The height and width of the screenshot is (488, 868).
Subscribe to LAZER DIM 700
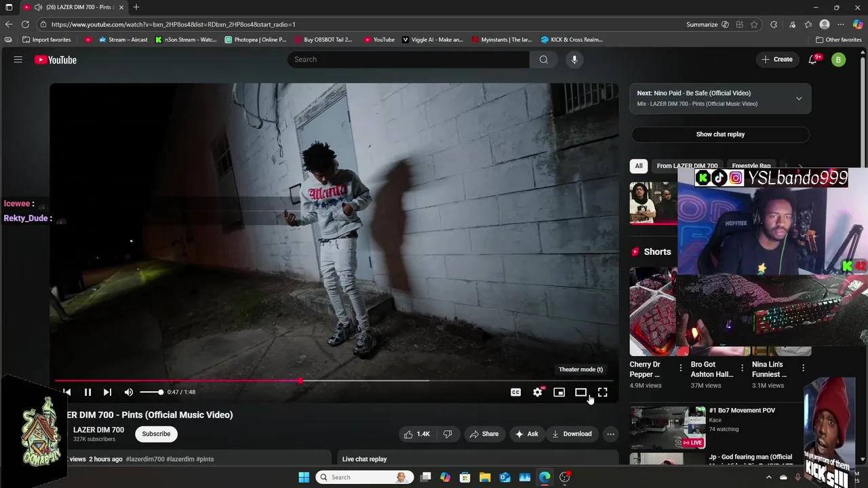point(156,434)
